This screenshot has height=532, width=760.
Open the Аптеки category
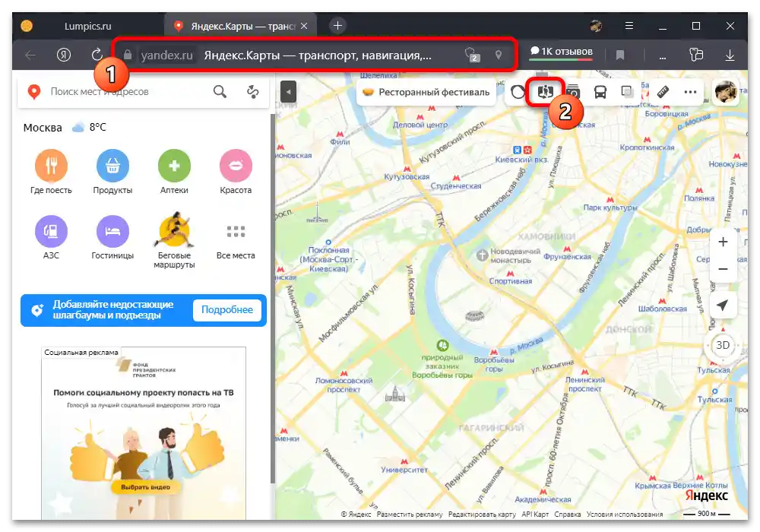click(x=174, y=172)
